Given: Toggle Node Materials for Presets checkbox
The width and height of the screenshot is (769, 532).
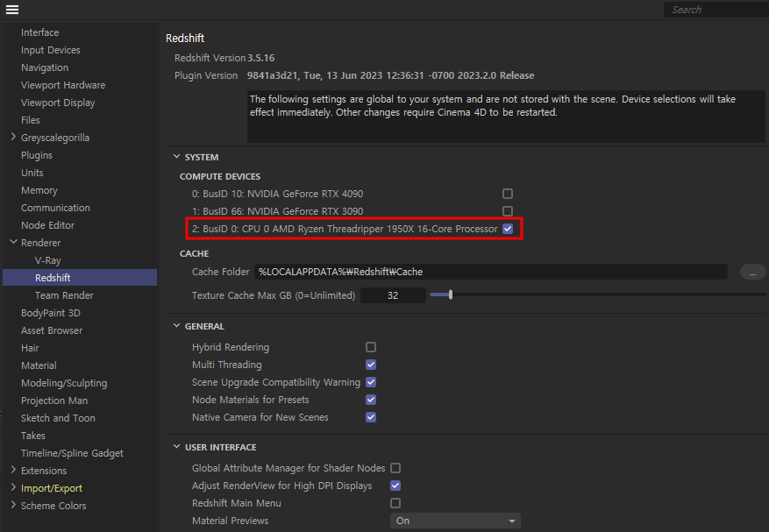Looking at the screenshot, I should tap(371, 401).
